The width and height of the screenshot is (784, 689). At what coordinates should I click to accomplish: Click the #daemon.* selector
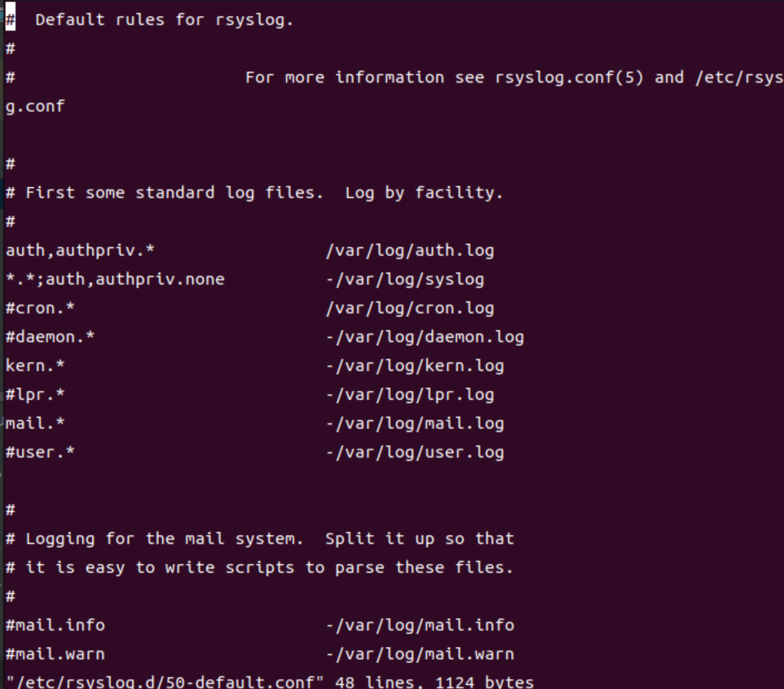(x=50, y=337)
